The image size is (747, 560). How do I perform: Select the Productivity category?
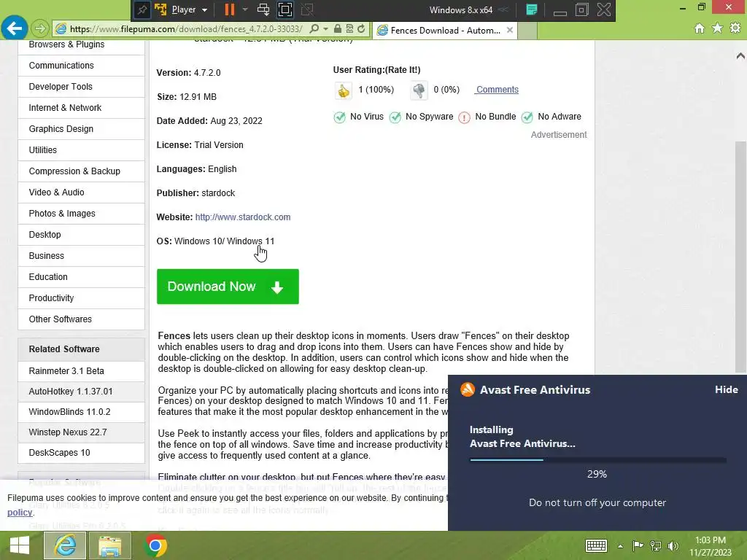[81, 298]
